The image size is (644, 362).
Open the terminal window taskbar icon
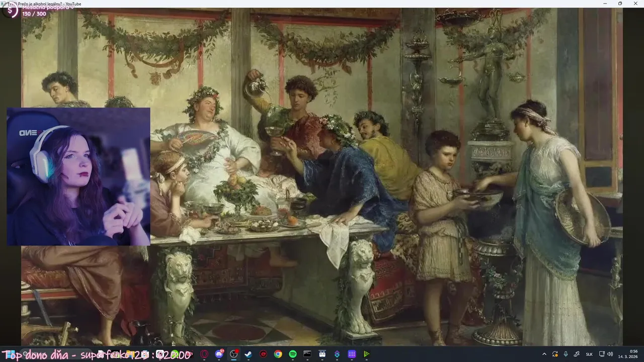tap(307, 354)
